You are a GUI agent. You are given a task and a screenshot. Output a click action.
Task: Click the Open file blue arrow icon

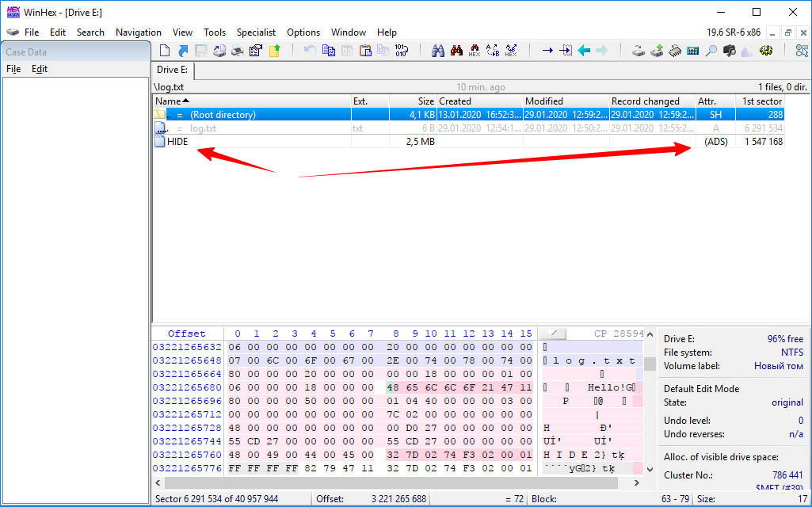pos(183,50)
